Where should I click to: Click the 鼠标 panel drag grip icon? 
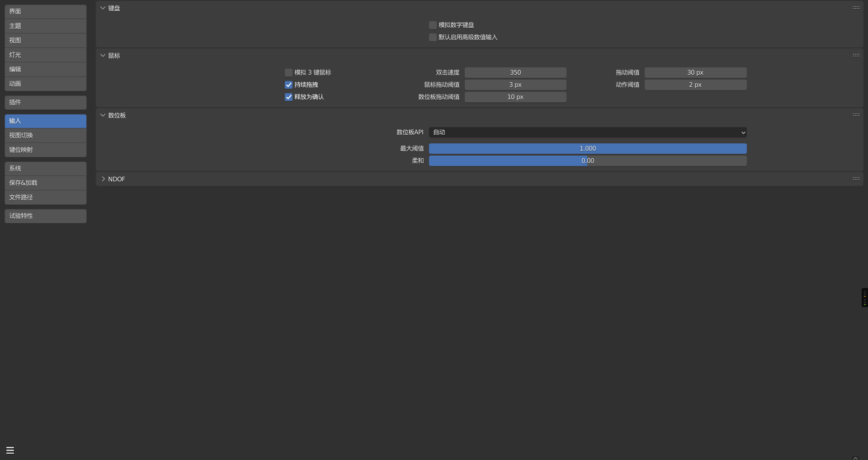[x=856, y=55]
